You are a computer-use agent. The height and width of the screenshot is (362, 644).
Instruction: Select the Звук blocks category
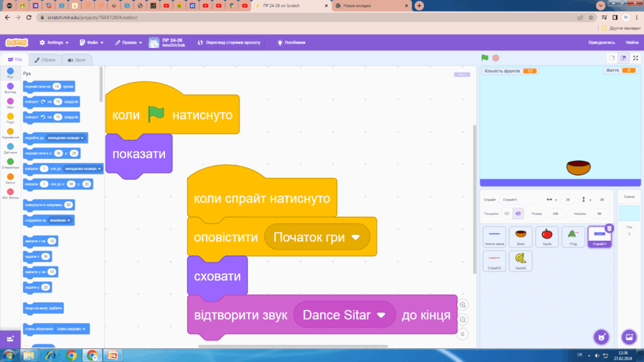(x=10, y=103)
